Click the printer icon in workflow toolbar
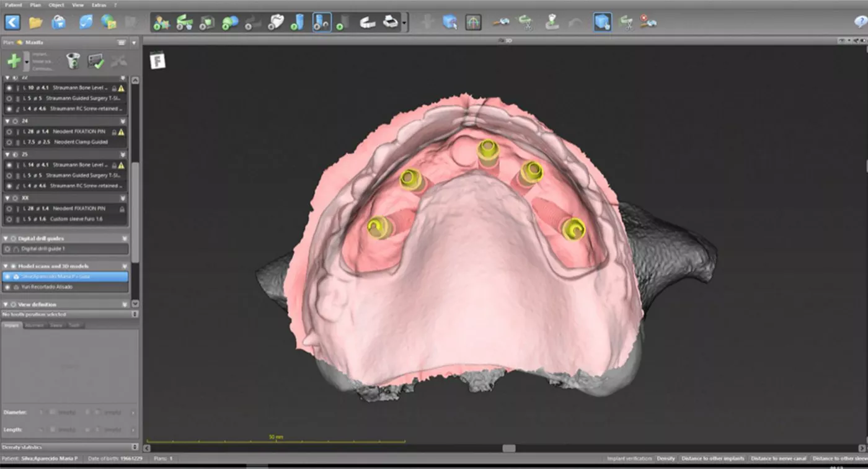Screen dimensions: 868x469 tap(390, 23)
